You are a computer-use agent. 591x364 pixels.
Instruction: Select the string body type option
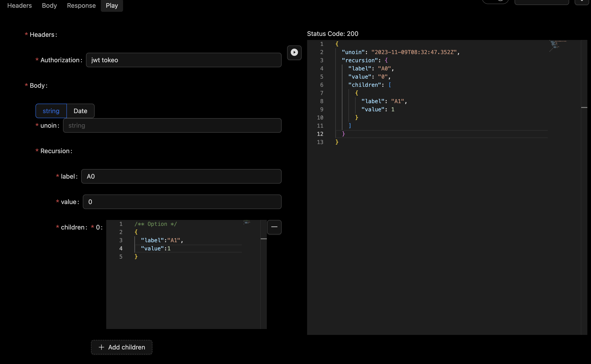[x=51, y=111]
